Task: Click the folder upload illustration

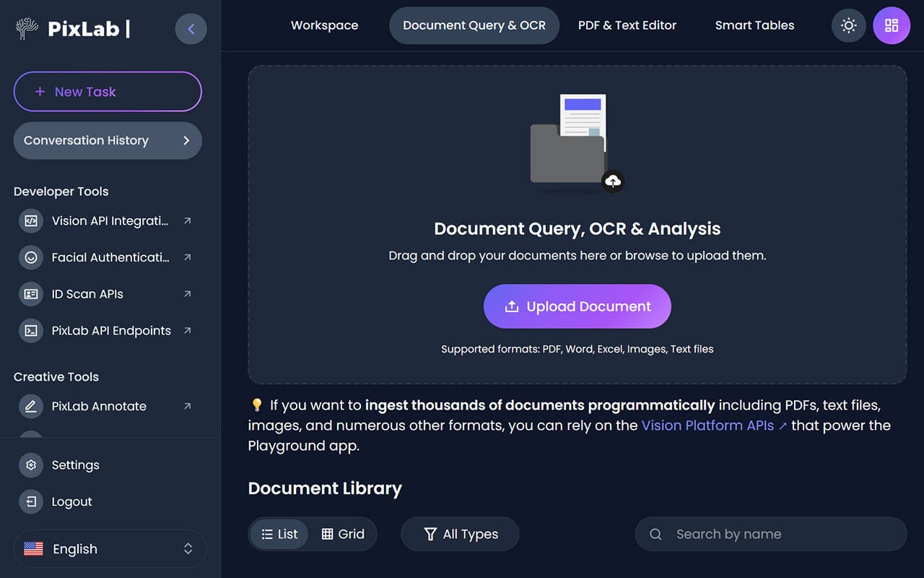Action: click(576, 144)
